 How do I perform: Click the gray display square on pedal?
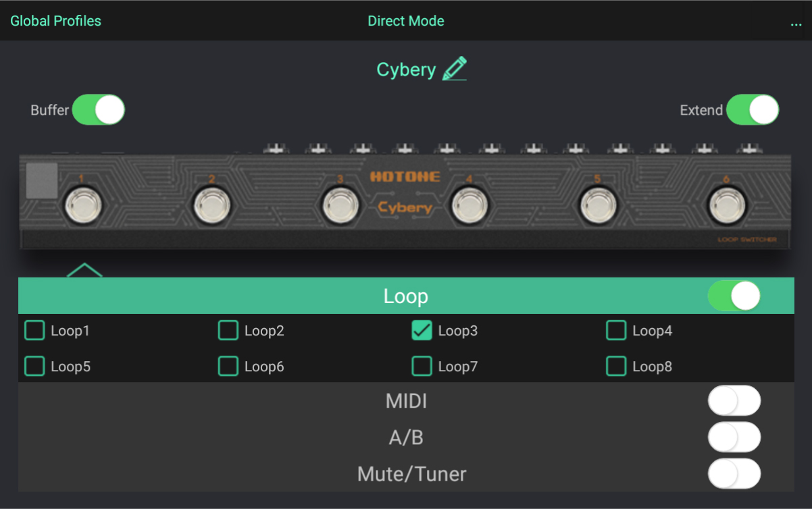tap(42, 180)
